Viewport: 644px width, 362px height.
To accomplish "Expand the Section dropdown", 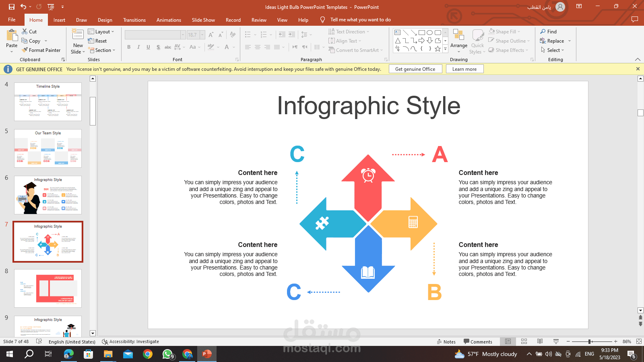I will [x=102, y=50].
